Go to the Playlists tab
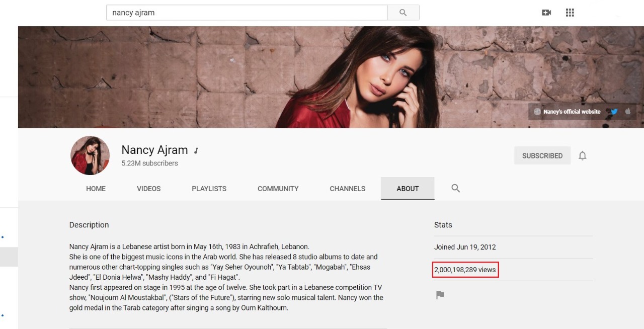 209,189
